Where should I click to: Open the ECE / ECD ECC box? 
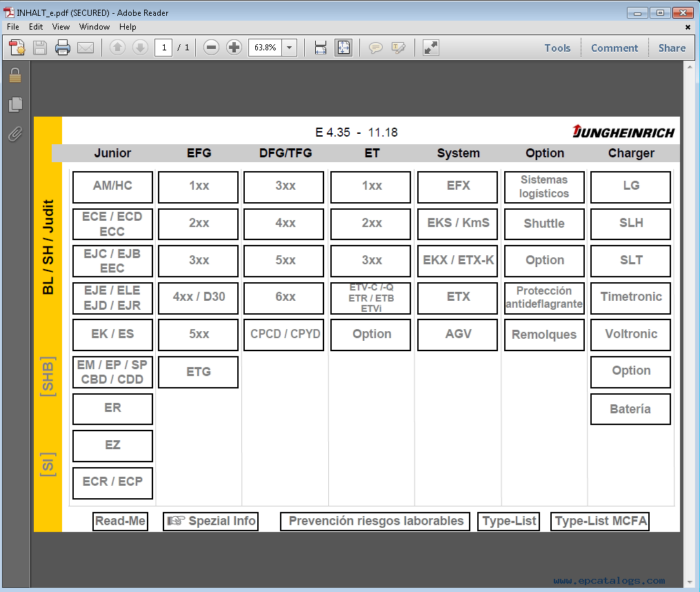coord(112,224)
